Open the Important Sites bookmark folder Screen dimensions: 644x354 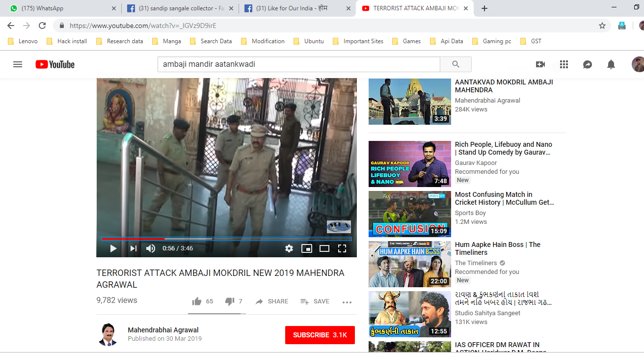(x=358, y=41)
